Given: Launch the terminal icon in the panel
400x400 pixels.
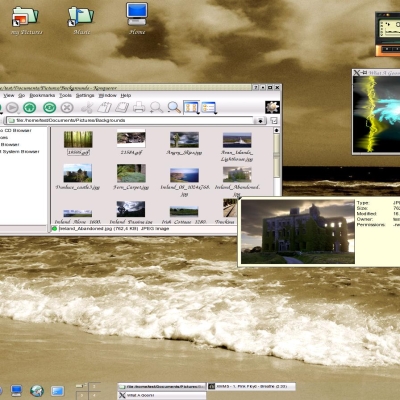Looking at the screenshot, I should pyautogui.click(x=57, y=391).
